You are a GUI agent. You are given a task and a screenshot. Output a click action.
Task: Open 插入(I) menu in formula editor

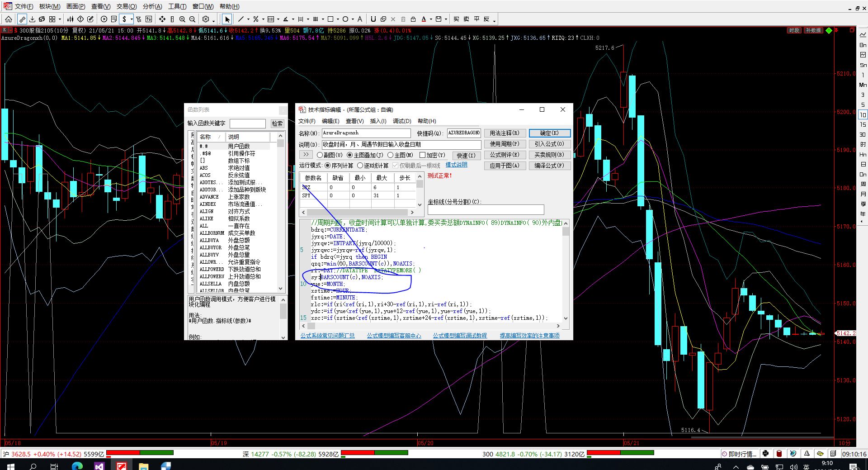[x=378, y=121]
